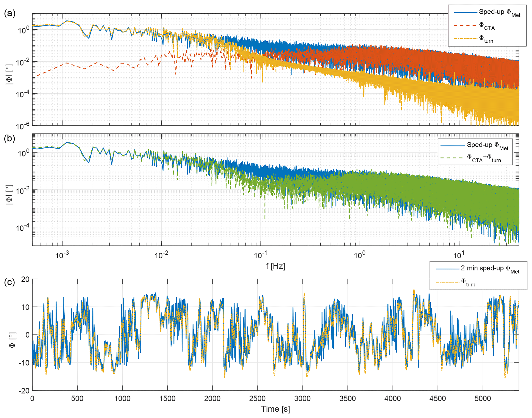Click the f [Hz] x-axis label

275,266
